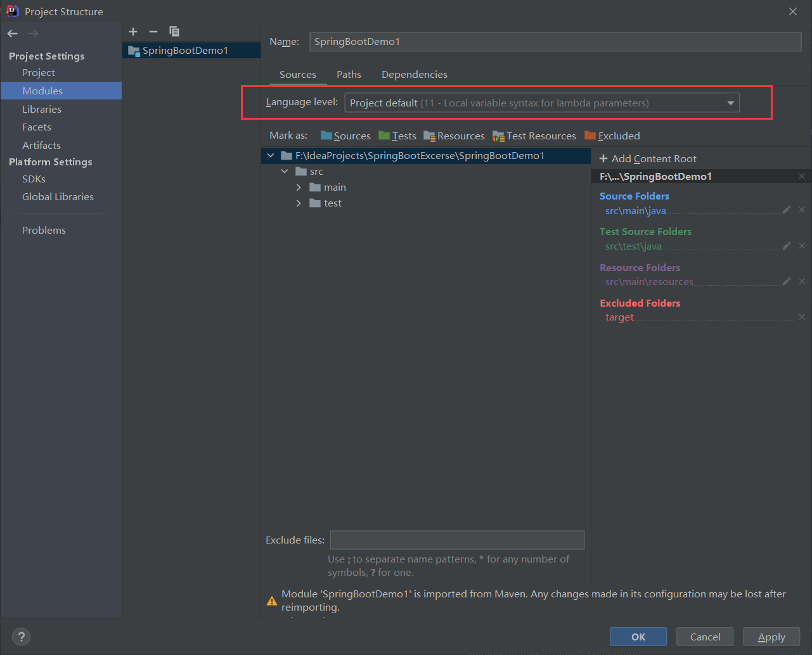
Task: Open the Language level dropdown
Action: 542,103
